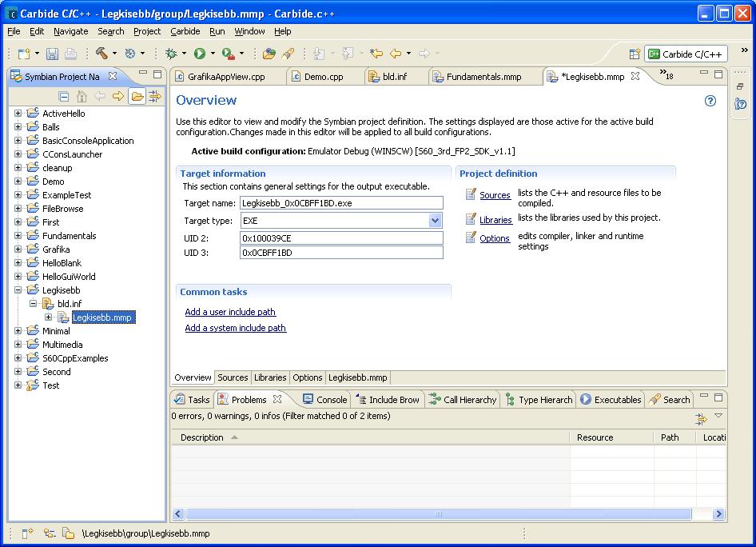Expand the ActiveHello project node
The image size is (756, 547).
tap(18, 114)
